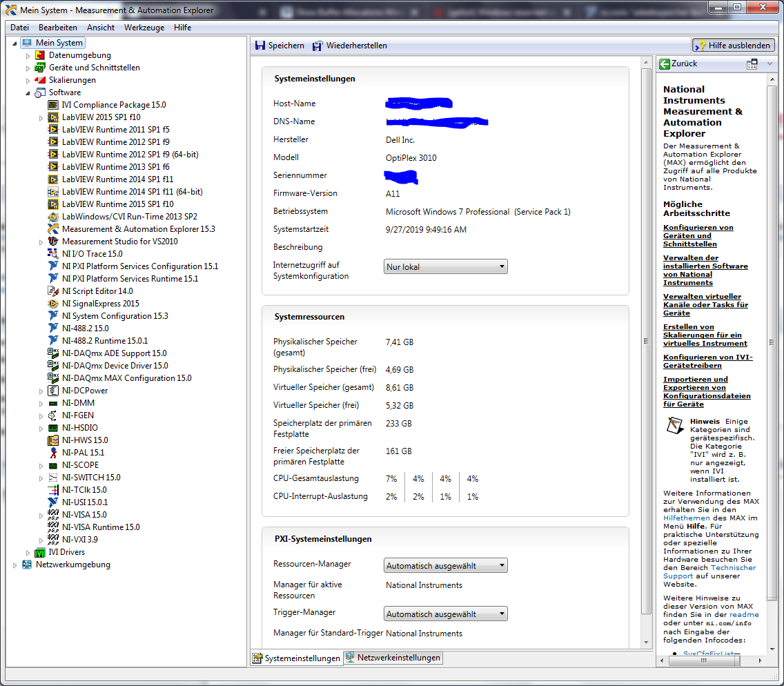
Task: Go back with the Zurück button
Action: 678,63
